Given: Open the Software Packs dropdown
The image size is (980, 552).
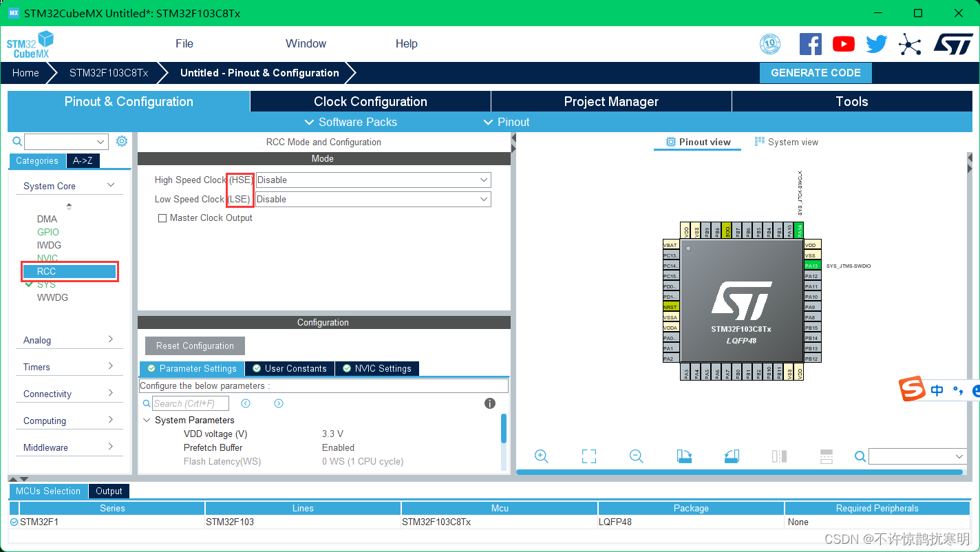Looking at the screenshot, I should [x=350, y=122].
